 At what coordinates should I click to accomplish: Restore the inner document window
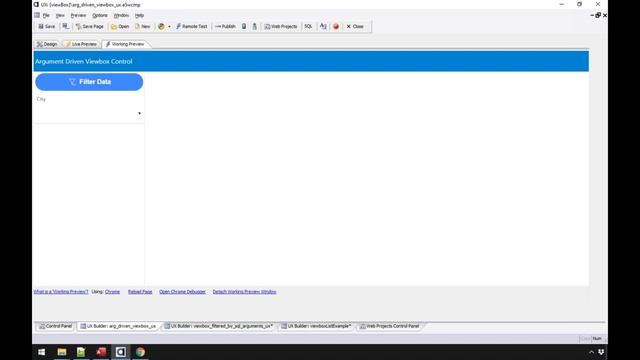[598, 16]
